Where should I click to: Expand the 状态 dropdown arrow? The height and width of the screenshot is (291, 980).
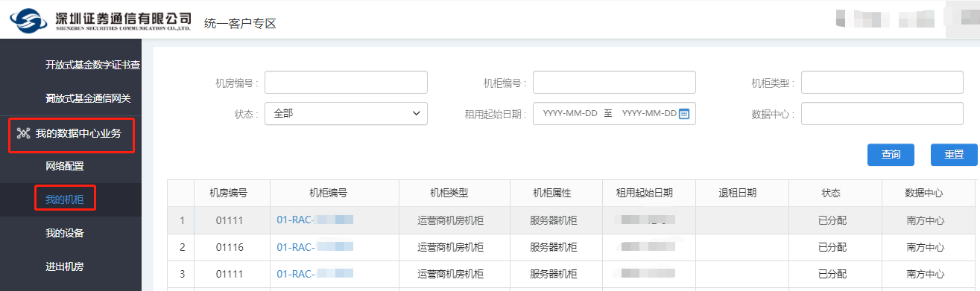coord(416,114)
